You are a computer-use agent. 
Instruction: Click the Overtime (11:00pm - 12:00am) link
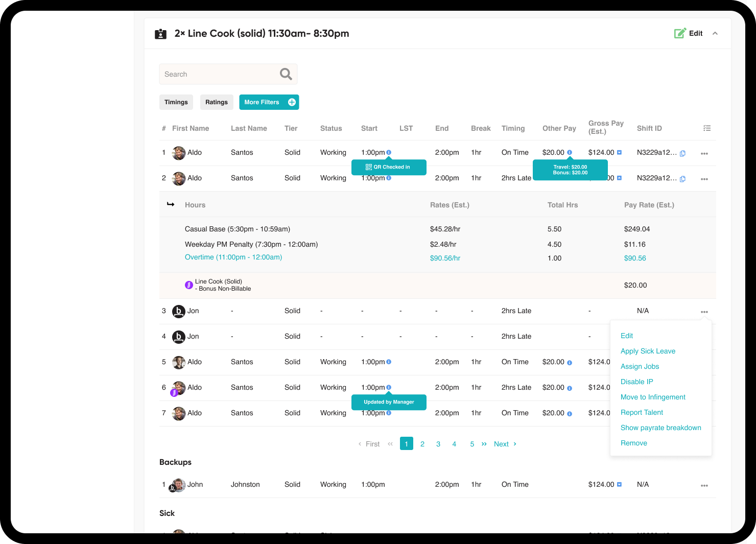233,257
